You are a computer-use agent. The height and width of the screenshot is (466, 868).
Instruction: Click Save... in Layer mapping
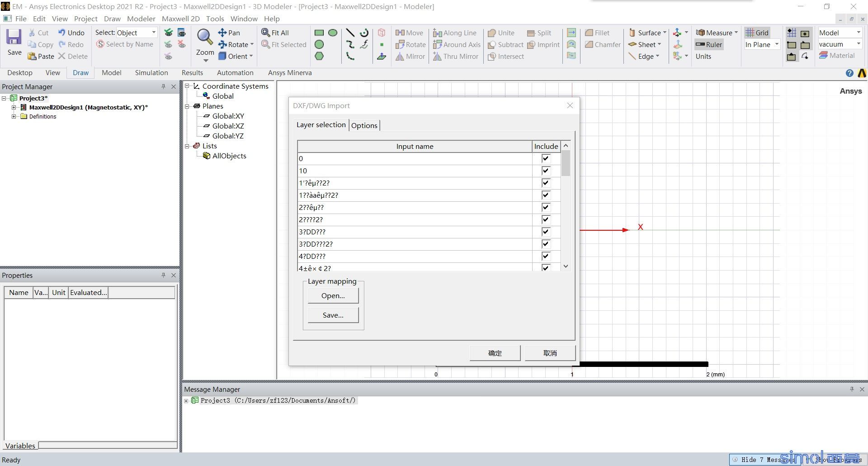pyautogui.click(x=333, y=315)
